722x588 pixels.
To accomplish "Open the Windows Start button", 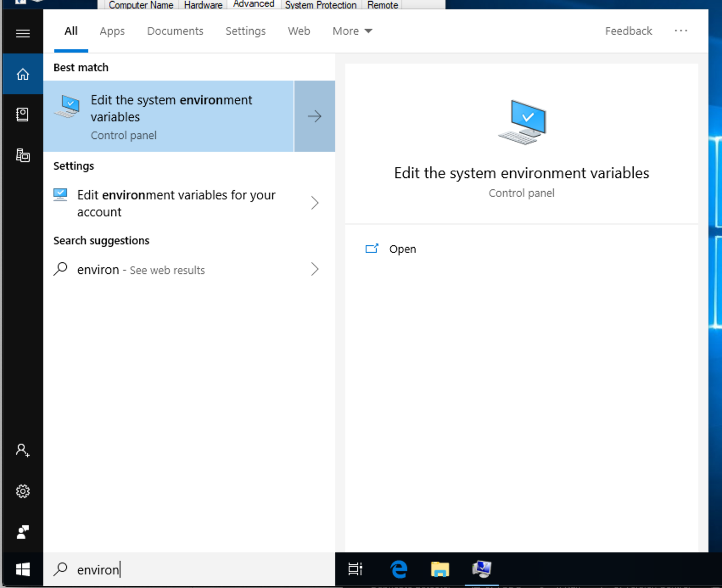I will [x=23, y=569].
